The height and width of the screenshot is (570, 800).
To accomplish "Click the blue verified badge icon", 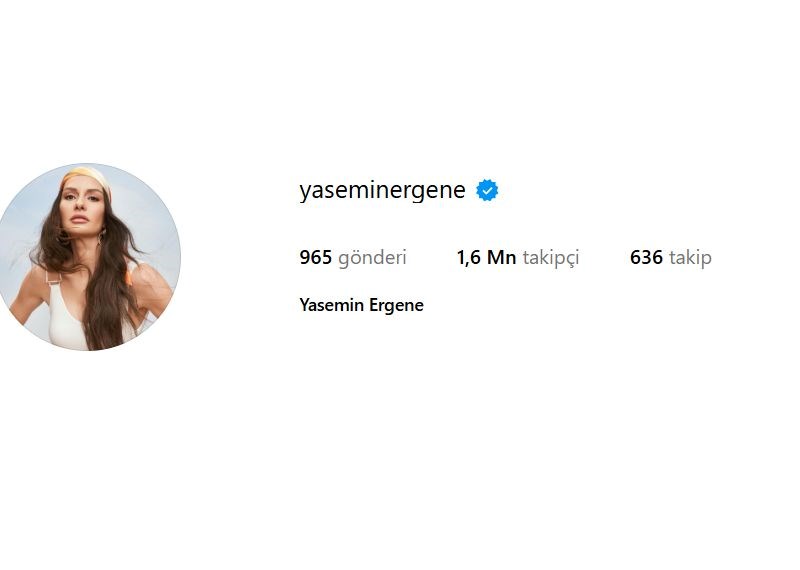I will pyautogui.click(x=487, y=190).
